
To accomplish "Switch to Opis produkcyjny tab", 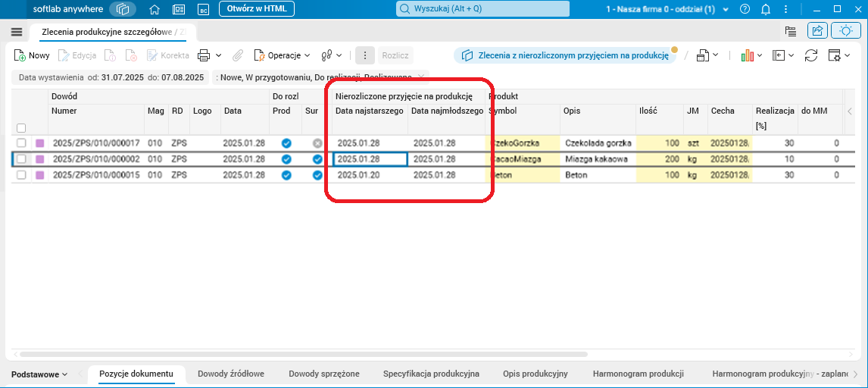I will (x=535, y=374).
